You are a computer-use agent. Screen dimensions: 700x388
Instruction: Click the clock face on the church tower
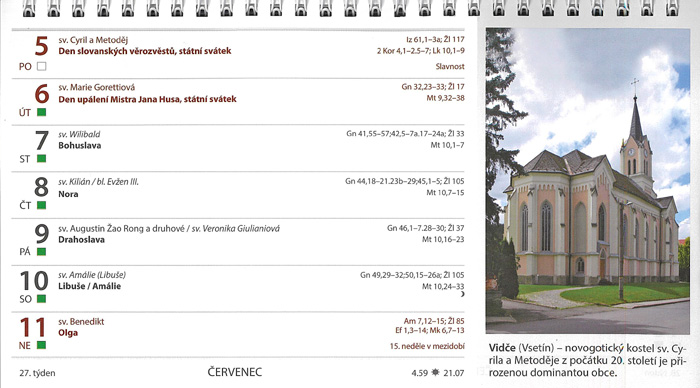point(631,152)
